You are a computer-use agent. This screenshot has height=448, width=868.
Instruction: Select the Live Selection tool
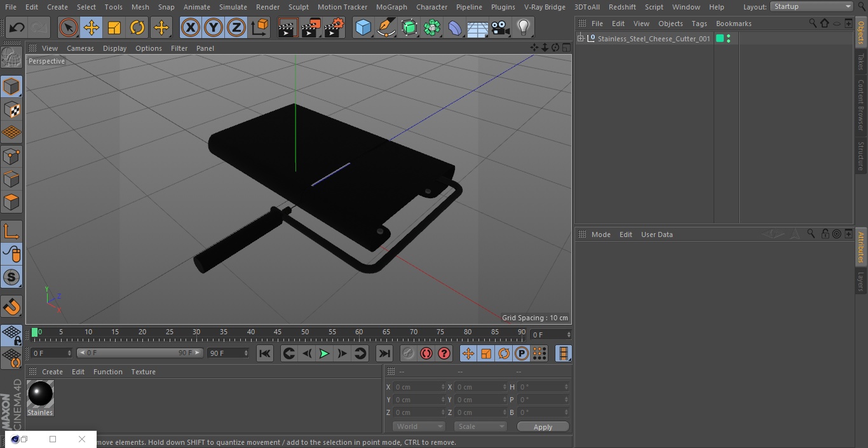pos(69,28)
